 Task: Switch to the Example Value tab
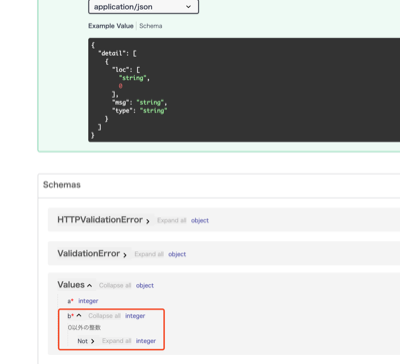(111, 26)
